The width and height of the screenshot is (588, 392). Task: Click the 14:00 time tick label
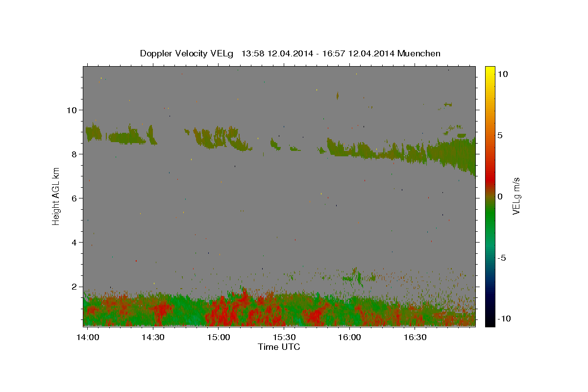(88, 337)
